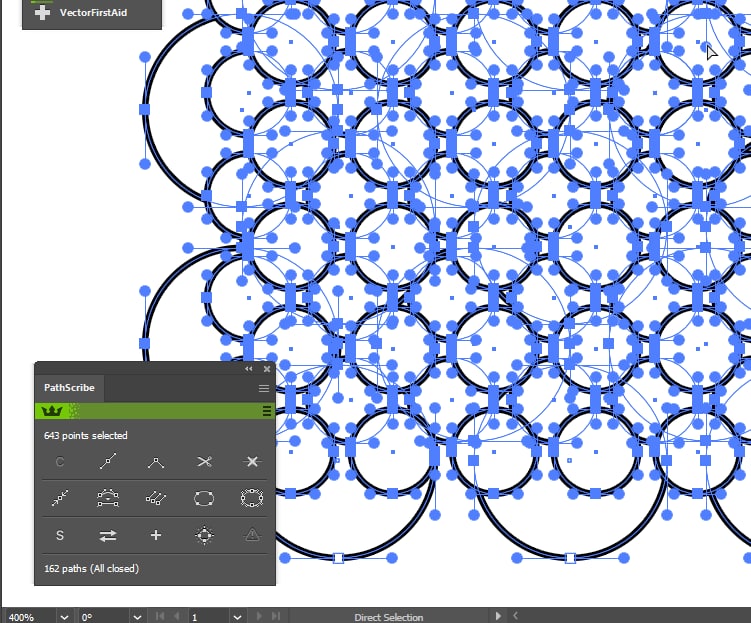Click the 0° rotate view field
Image resolution: width=751 pixels, height=623 pixels.
tap(104, 617)
